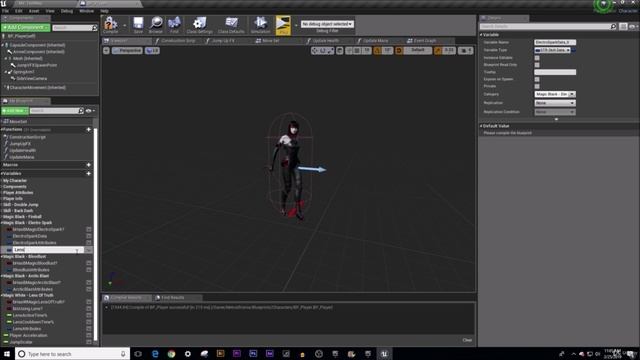
Task: Click the Unreal Engine taskbar icon
Action: coord(384,354)
